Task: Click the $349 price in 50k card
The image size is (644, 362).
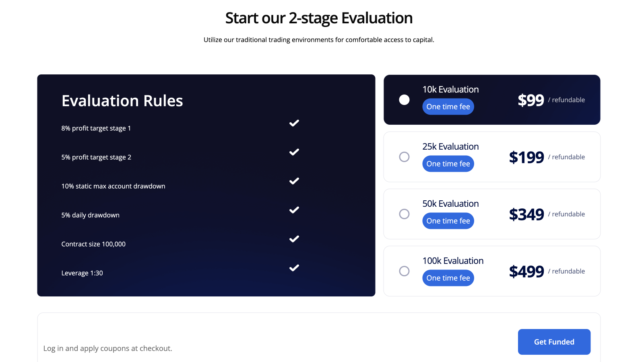Action: [x=526, y=214]
